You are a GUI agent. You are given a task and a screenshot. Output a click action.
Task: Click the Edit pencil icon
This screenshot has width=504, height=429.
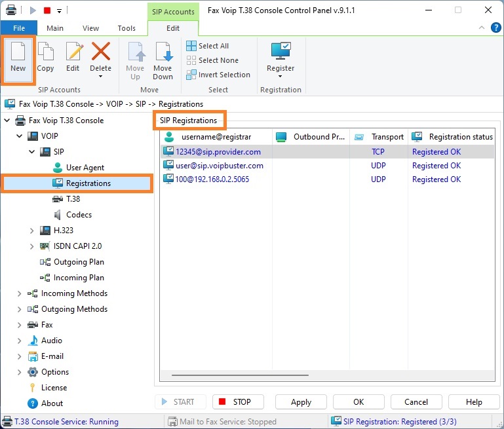(74, 51)
